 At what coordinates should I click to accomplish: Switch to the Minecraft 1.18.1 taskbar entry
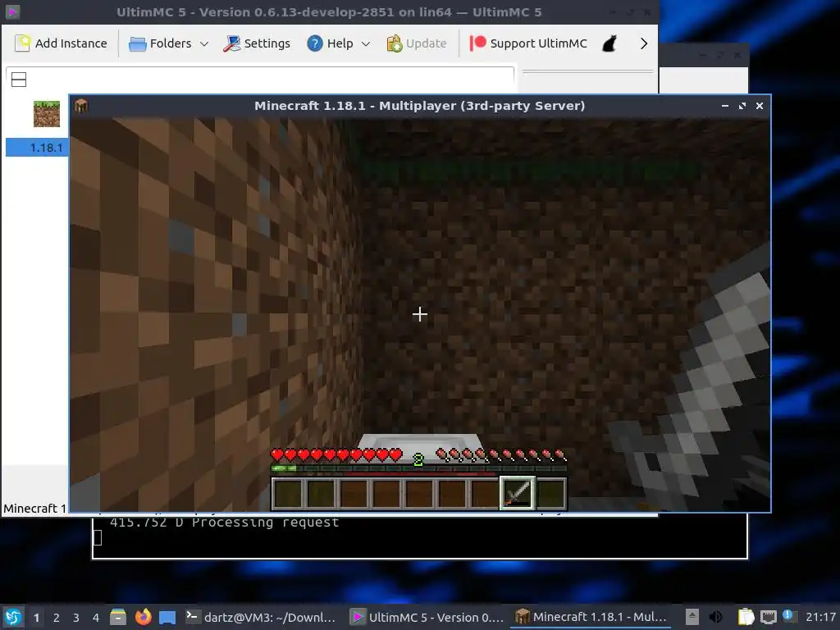pyautogui.click(x=591, y=617)
